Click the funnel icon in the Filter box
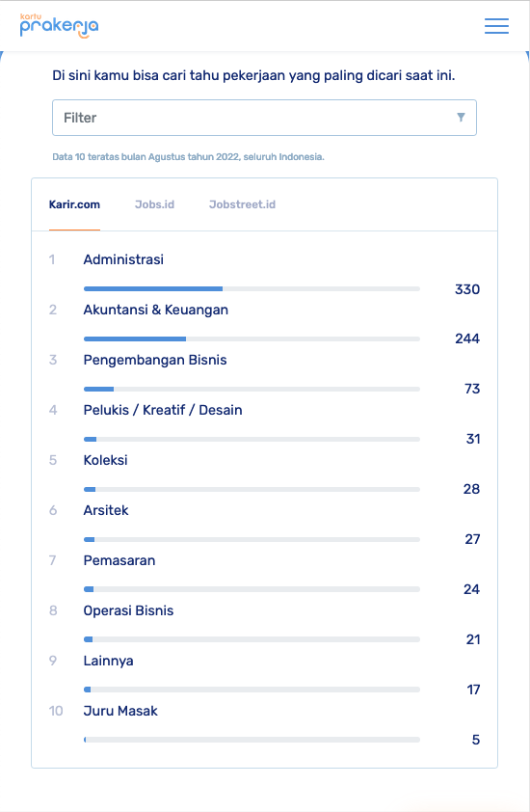Viewport: 530px width, 812px height. coord(461,118)
